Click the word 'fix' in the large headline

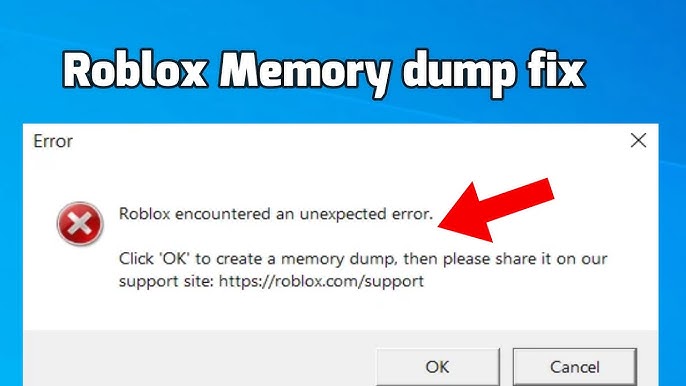point(554,70)
